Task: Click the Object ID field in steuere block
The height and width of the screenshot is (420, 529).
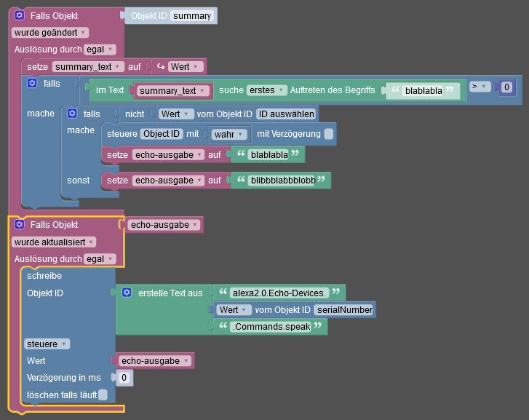Action: pyautogui.click(x=162, y=134)
